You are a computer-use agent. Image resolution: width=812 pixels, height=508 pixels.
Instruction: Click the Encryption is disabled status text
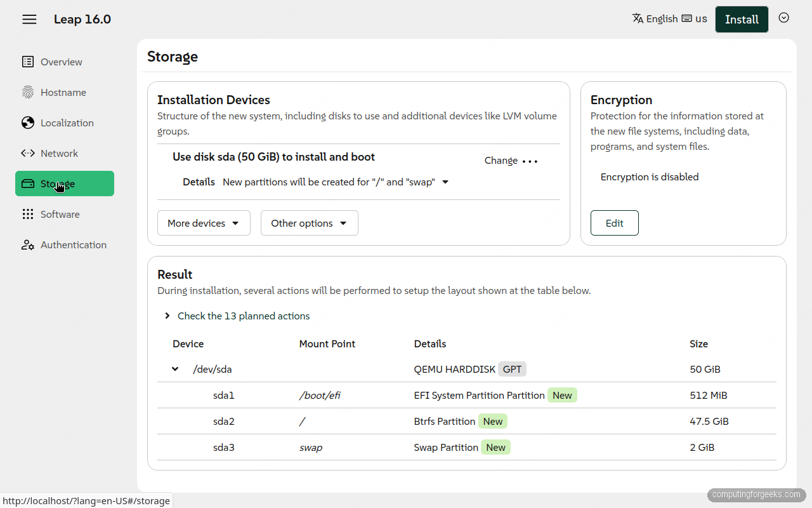(x=650, y=177)
